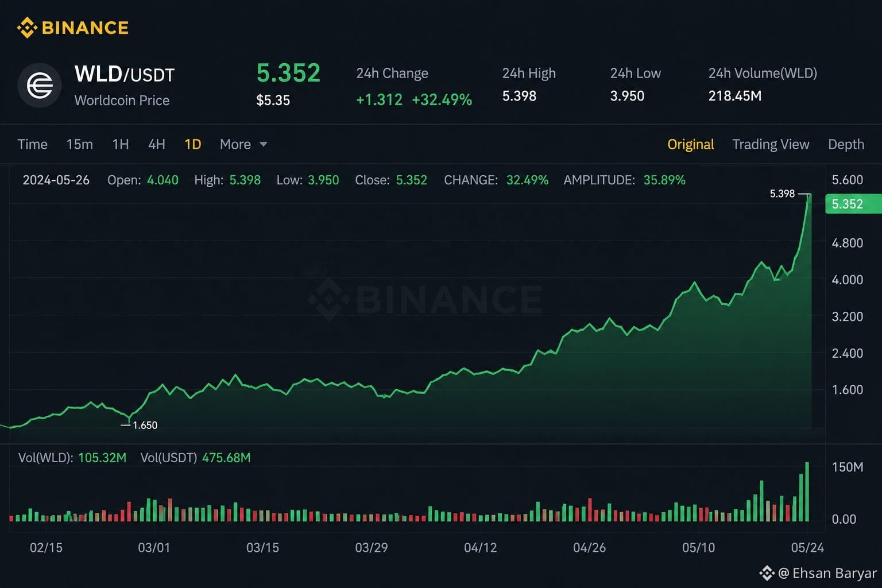Click the 02/15 date axis label
Screen dimensions: 882x588
click(46, 548)
